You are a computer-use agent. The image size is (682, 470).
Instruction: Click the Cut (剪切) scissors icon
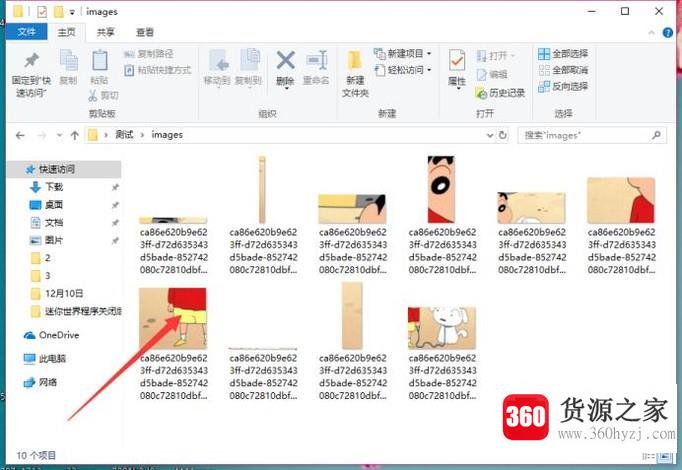click(x=93, y=95)
